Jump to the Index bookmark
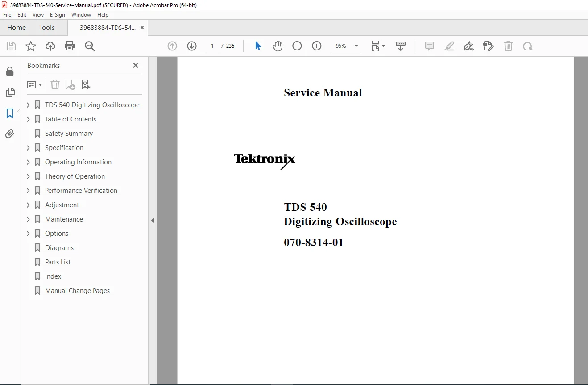The height and width of the screenshot is (385, 588). pyautogui.click(x=53, y=276)
